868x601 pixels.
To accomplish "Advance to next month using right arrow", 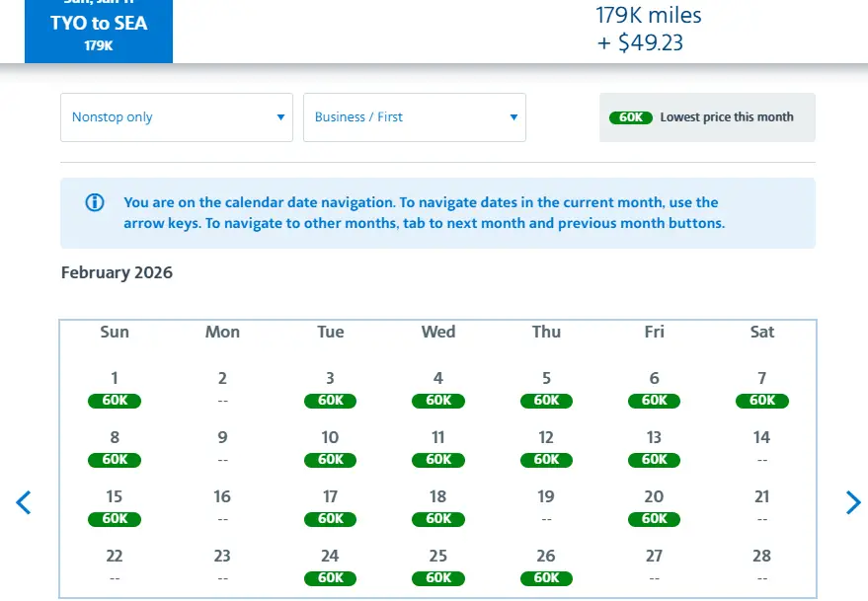I will tap(853, 502).
